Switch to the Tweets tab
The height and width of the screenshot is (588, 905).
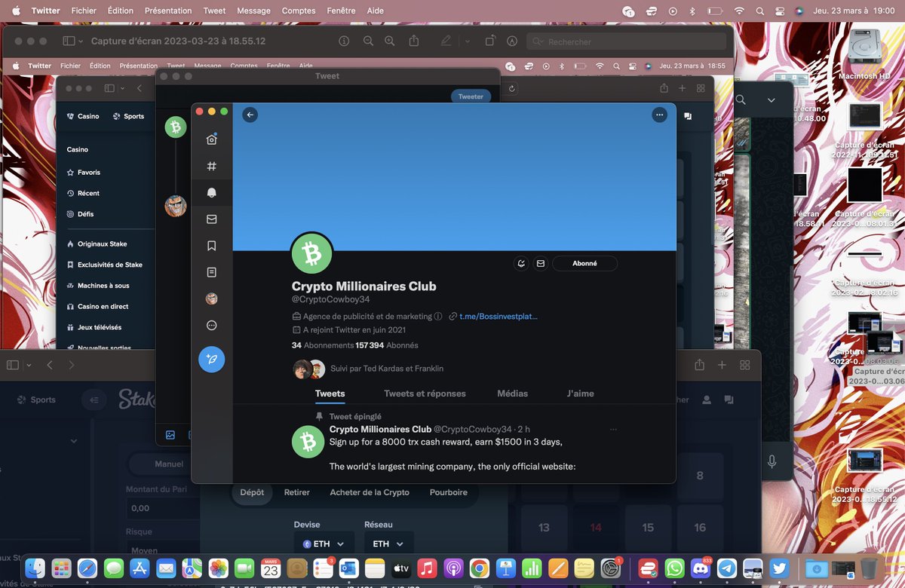point(330,394)
